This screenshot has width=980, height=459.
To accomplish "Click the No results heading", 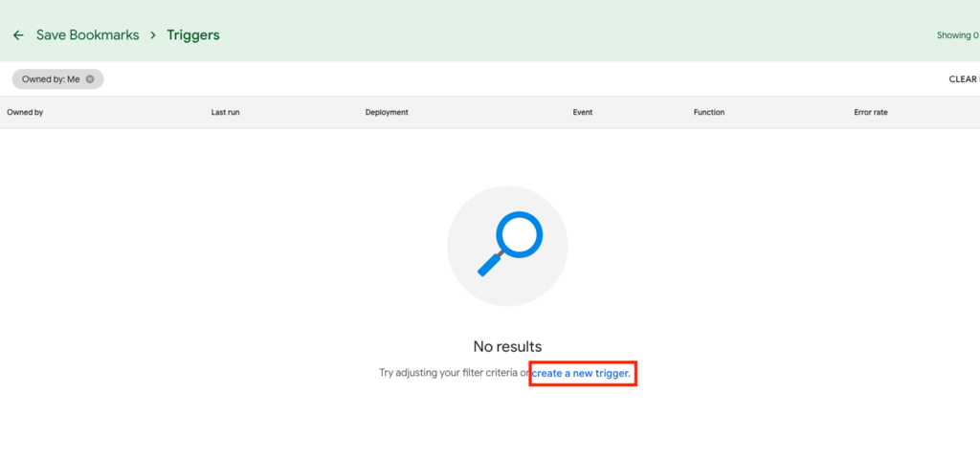I will pos(507,346).
